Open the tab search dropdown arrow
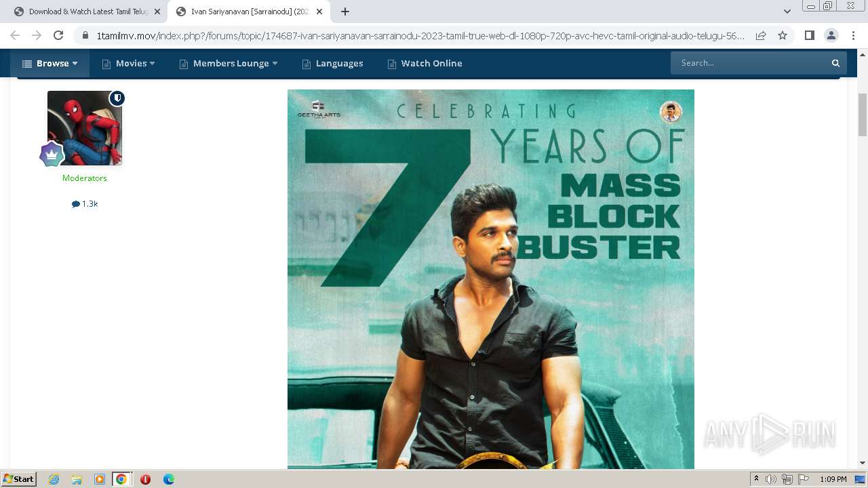The height and width of the screenshot is (488, 868). (x=787, y=12)
